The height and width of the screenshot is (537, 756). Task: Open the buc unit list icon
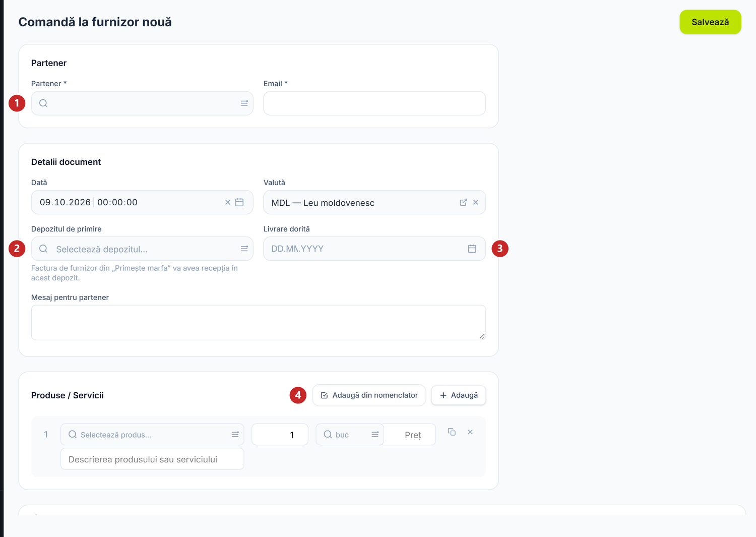(x=375, y=435)
